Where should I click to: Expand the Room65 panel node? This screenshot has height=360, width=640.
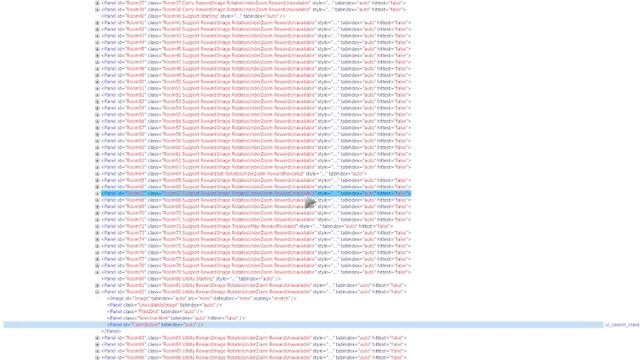[x=97, y=180]
